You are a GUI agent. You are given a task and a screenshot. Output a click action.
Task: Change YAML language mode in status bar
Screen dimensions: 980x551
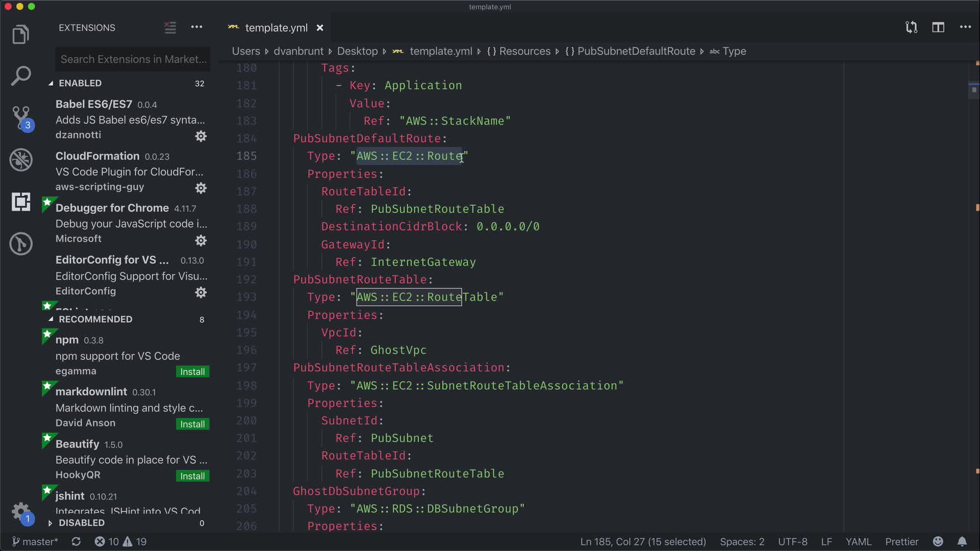click(x=858, y=542)
